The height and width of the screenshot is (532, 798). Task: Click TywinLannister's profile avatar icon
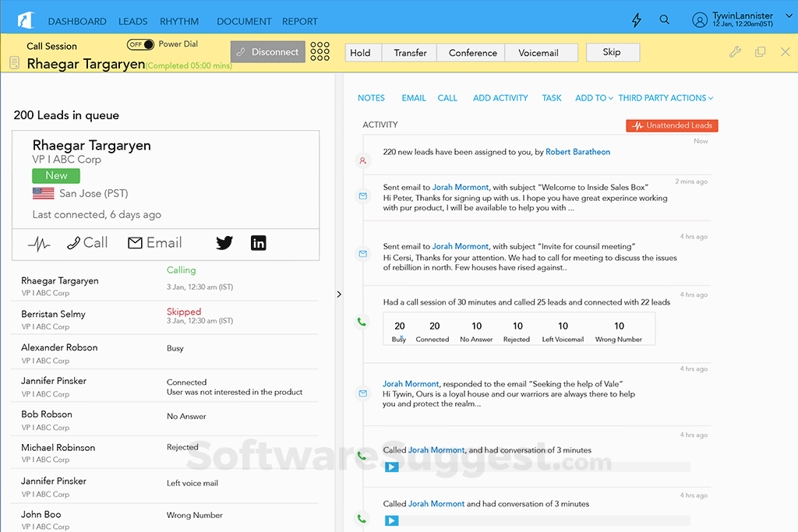pyautogui.click(x=699, y=19)
